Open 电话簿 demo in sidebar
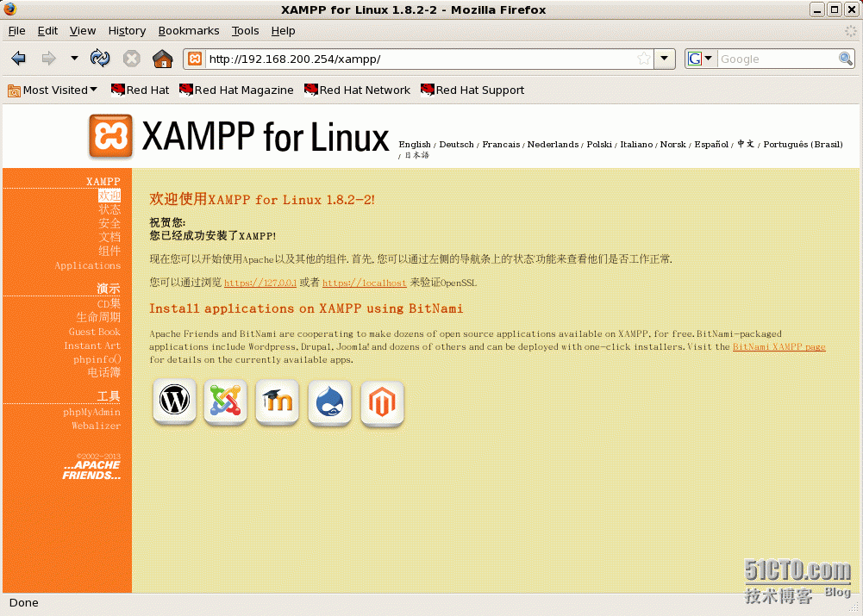 coord(103,373)
